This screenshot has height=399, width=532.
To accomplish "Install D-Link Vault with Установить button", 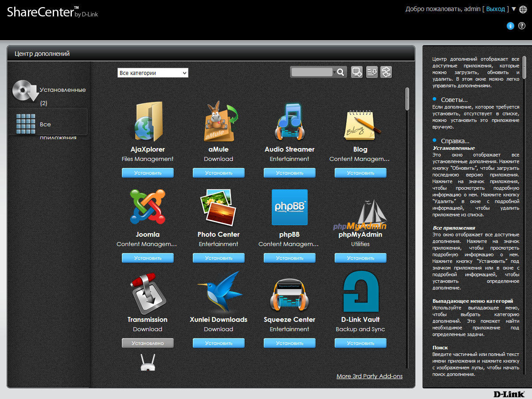I will click(360, 343).
